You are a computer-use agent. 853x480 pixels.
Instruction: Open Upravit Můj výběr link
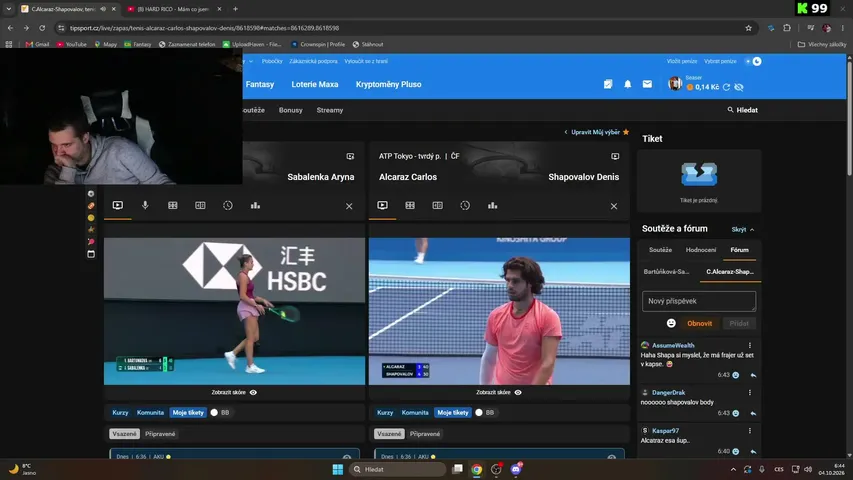coord(595,132)
